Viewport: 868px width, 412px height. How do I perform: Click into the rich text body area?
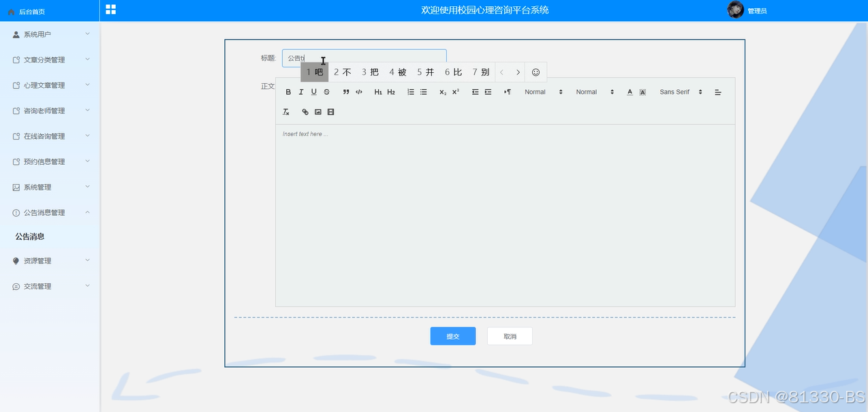(505, 215)
